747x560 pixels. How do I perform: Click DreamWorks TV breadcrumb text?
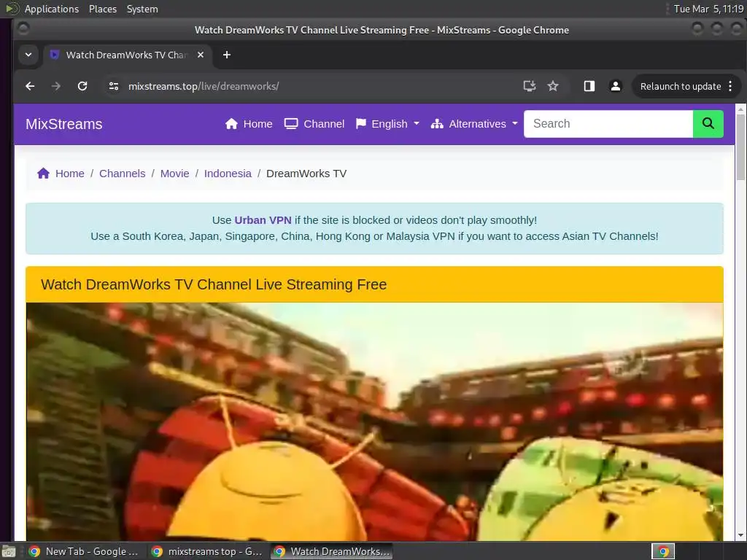(x=306, y=174)
